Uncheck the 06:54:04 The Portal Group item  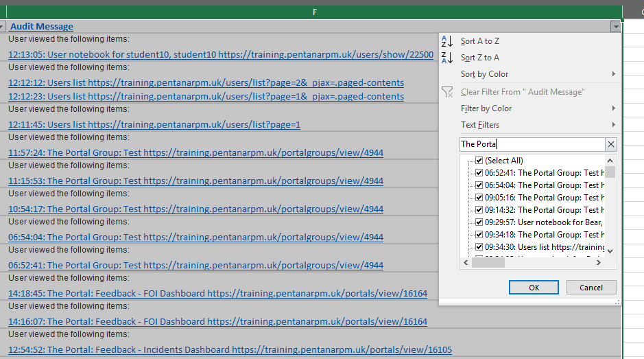point(479,185)
